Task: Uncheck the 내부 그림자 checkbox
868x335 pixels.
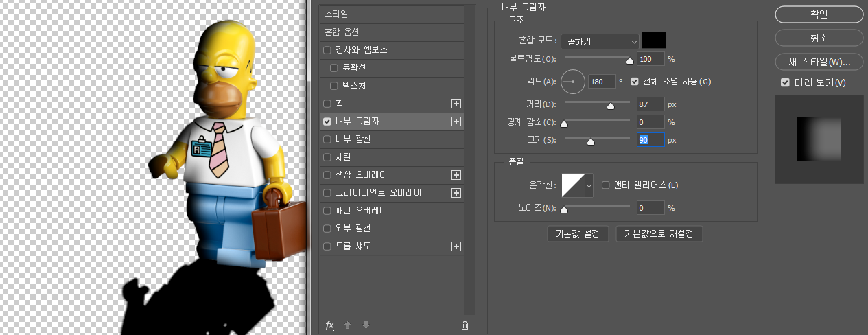Action: (x=327, y=122)
